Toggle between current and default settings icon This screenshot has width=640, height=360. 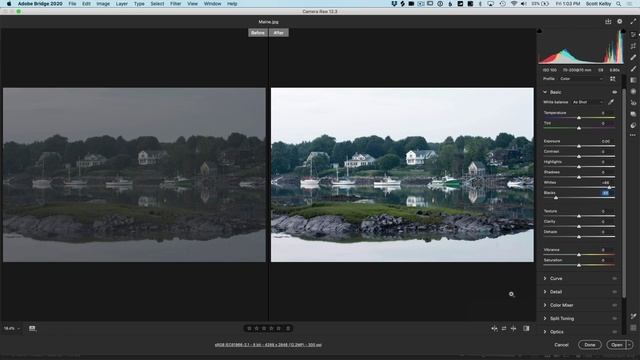[x=526, y=328]
